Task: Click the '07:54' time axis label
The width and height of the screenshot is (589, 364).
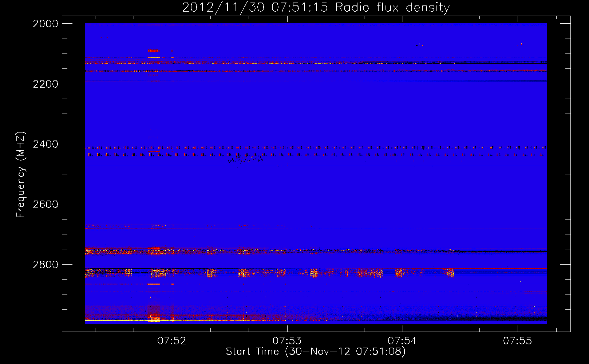Action: [402, 341]
